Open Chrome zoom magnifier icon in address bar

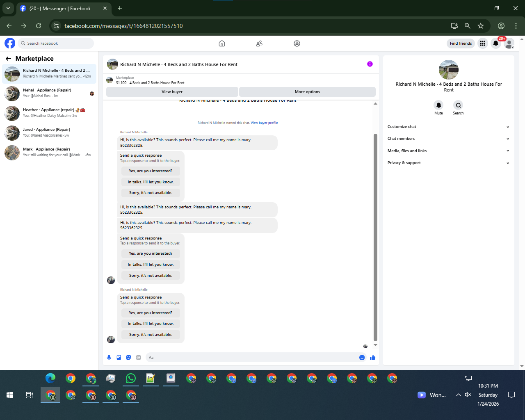click(467, 26)
